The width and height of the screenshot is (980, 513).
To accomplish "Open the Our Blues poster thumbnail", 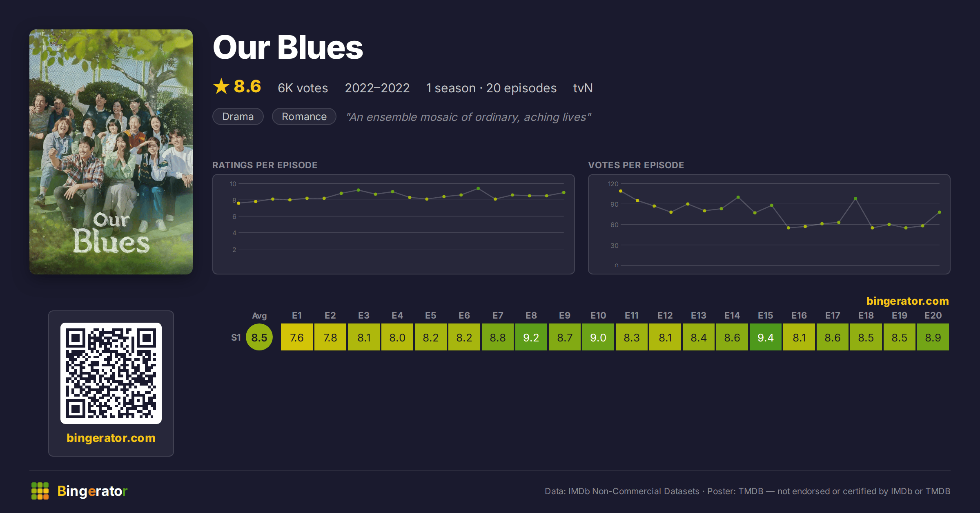I will pyautogui.click(x=111, y=152).
